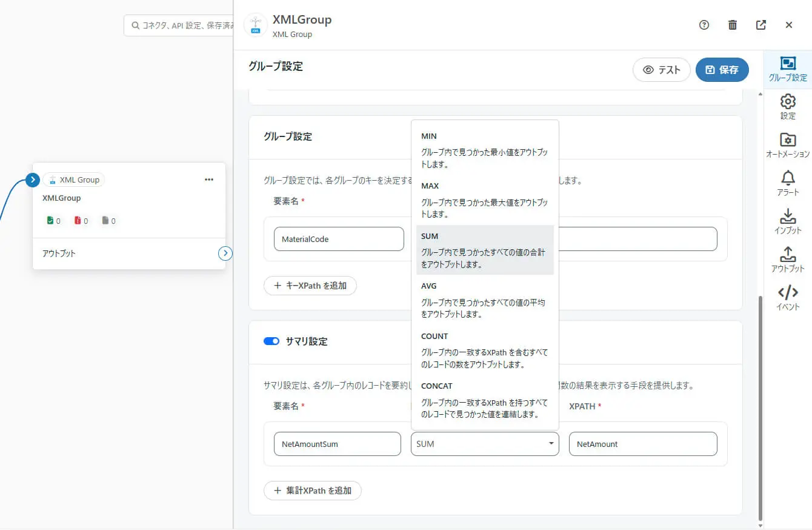Image resolution: width=812 pixels, height=530 pixels.
Task: Collapse the SUM aggregate dropdown
Action: (485, 444)
